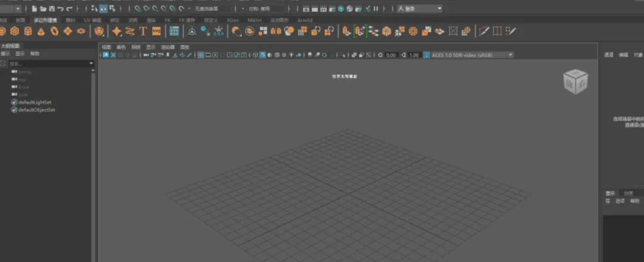
Task: Expand the outliner search filter dropdown
Action: (92, 64)
